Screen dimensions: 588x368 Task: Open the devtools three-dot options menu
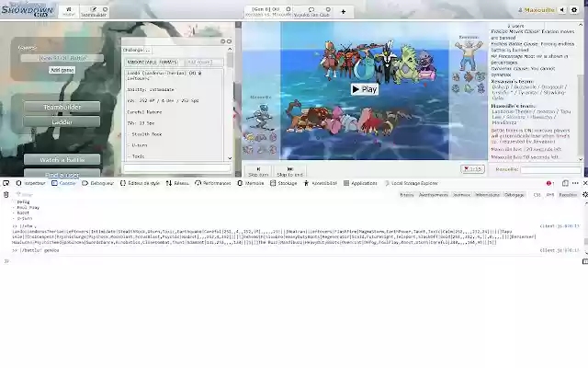click(575, 183)
